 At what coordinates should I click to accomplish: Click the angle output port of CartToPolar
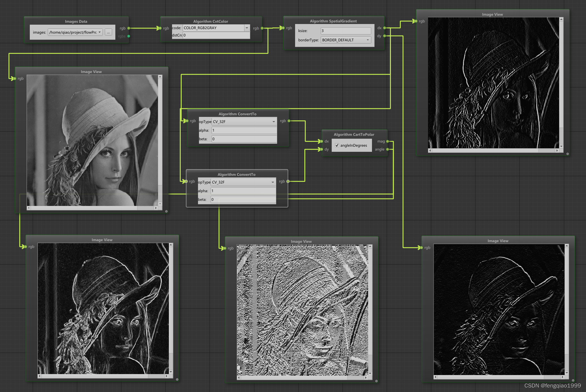coord(388,149)
